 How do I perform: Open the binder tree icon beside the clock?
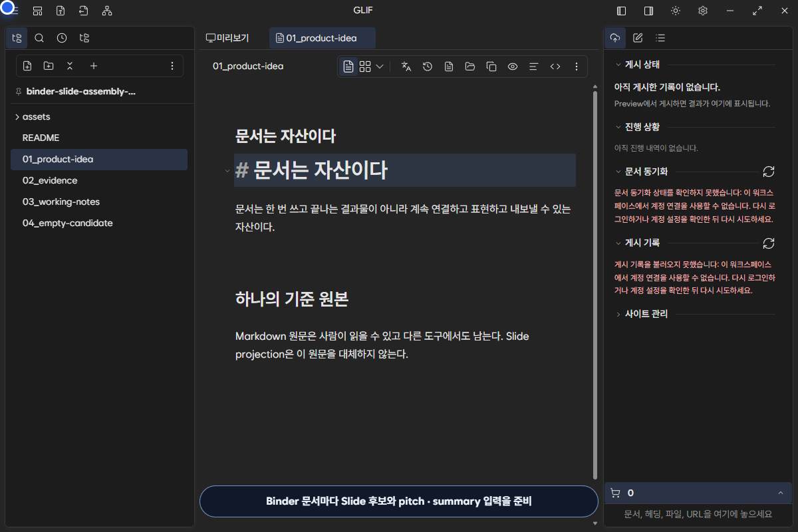pyautogui.click(x=84, y=38)
